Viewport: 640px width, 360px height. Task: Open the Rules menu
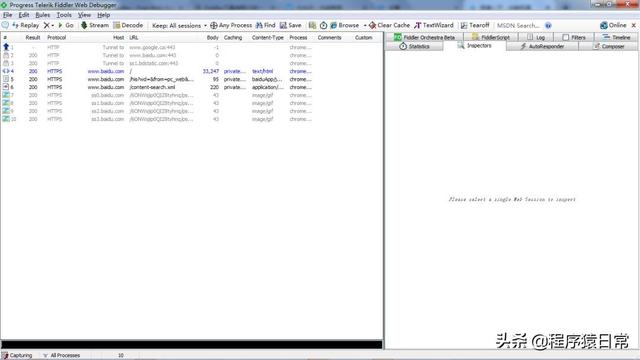coord(42,15)
